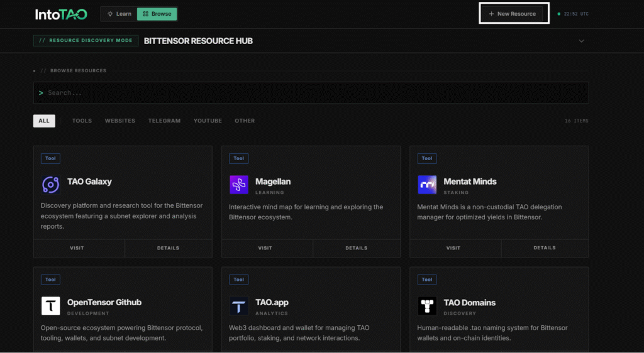Image resolution: width=644 pixels, height=353 pixels.
Task: Switch to Learn mode
Action: click(x=119, y=14)
